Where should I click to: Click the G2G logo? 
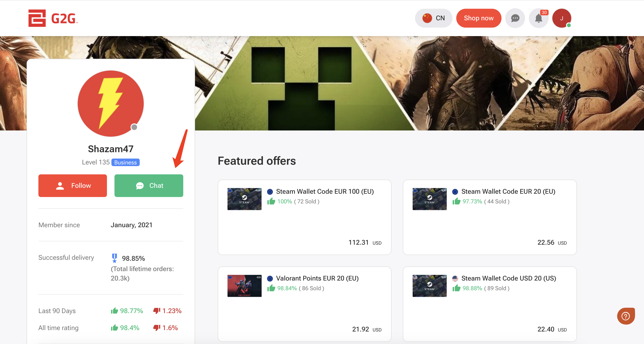(53, 18)
